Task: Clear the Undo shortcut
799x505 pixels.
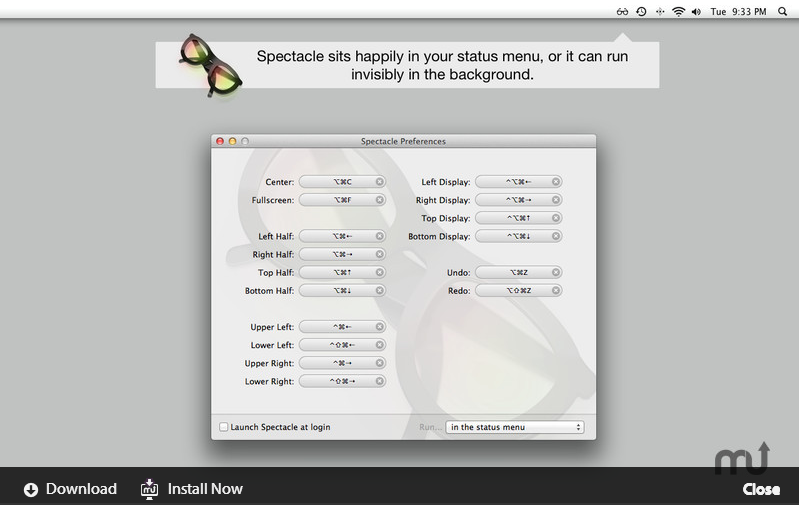Action: tap(556, 273)
